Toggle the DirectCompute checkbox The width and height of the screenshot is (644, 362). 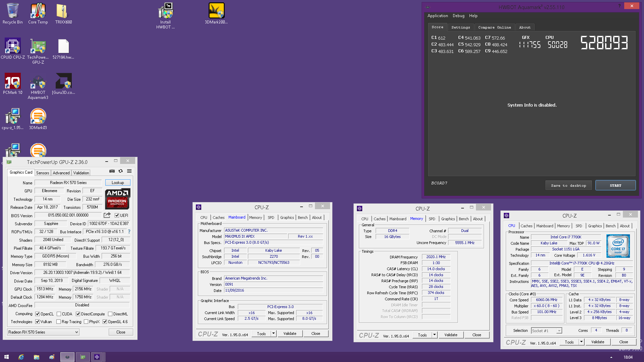(78, 314)
